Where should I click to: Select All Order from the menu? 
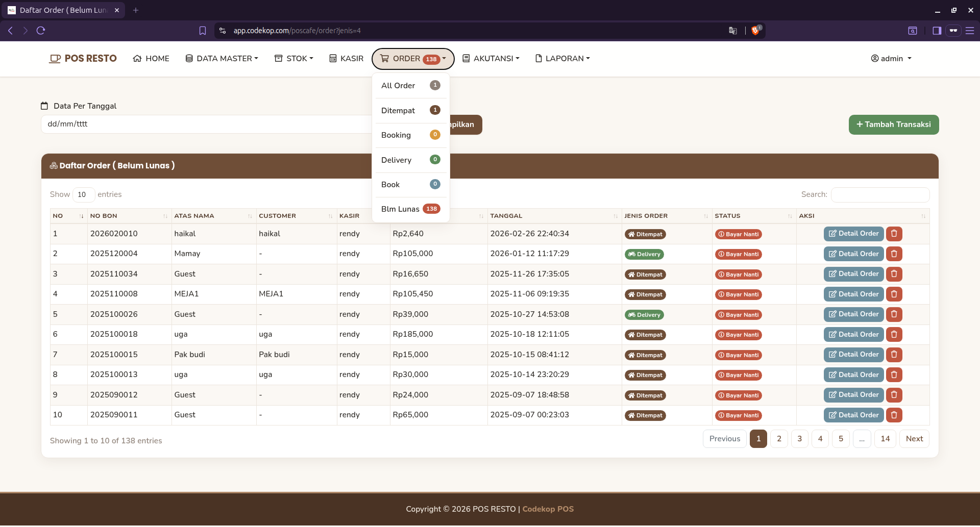click(x=411, y=86)
